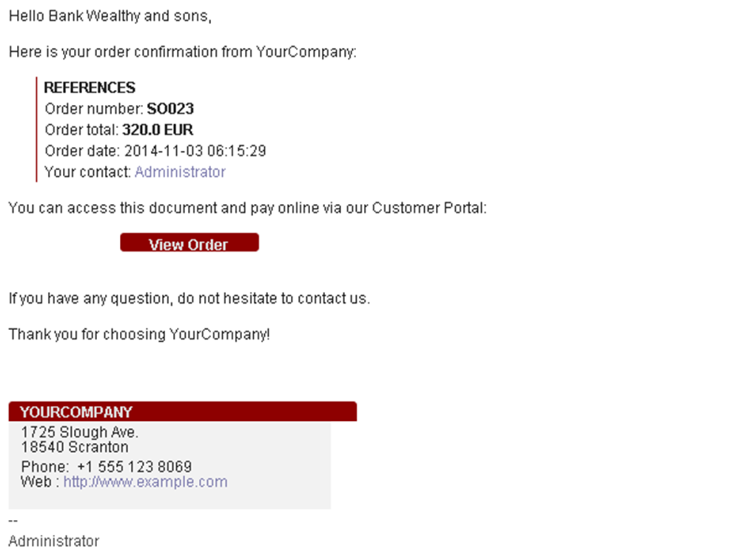Viewport: 746px width, 560px height.
Task: Click the order date 2014-11-03 06:15:29
Action: [x=195, y=151]
